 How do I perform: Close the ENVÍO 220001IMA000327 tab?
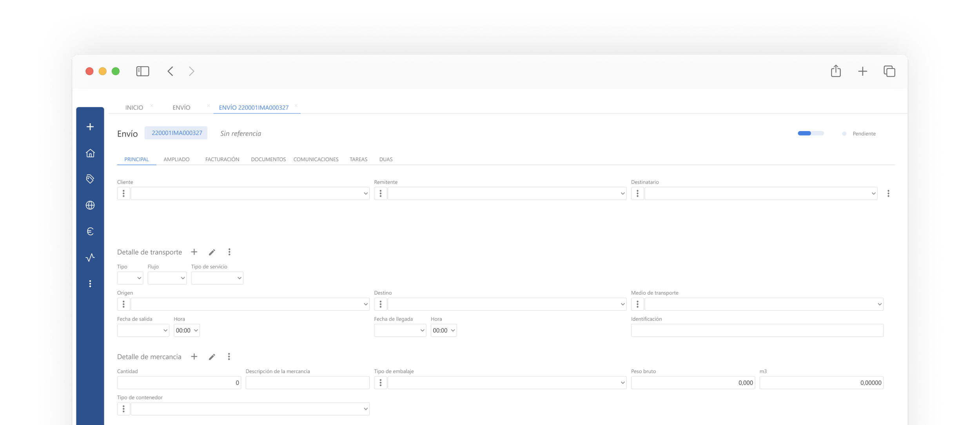click(296, 106)
